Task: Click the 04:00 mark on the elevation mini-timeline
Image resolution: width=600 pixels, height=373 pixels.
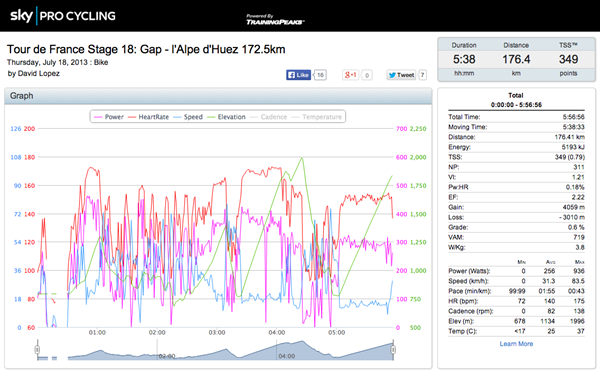Action: pos(287,356)
